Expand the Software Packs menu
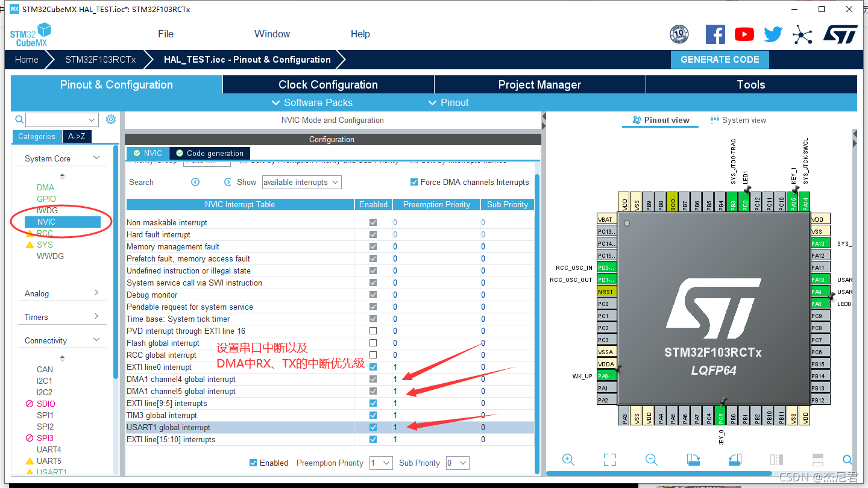 [312, 102]
